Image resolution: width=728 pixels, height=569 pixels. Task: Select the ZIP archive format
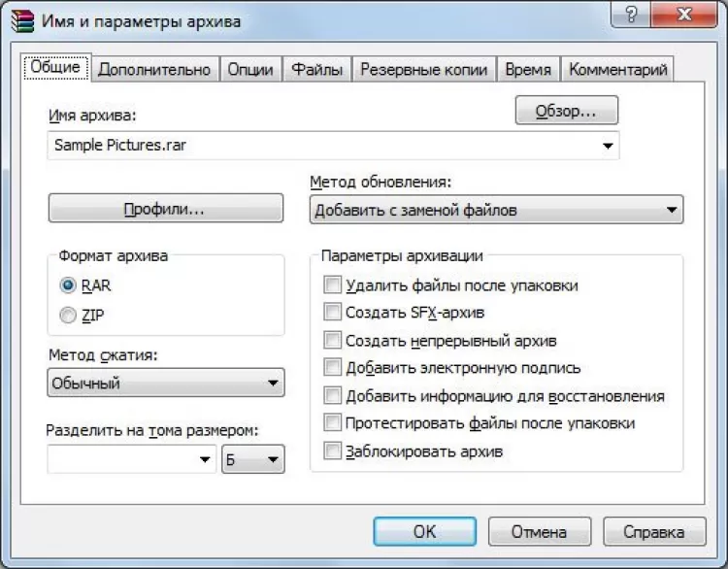pos(68,315)
